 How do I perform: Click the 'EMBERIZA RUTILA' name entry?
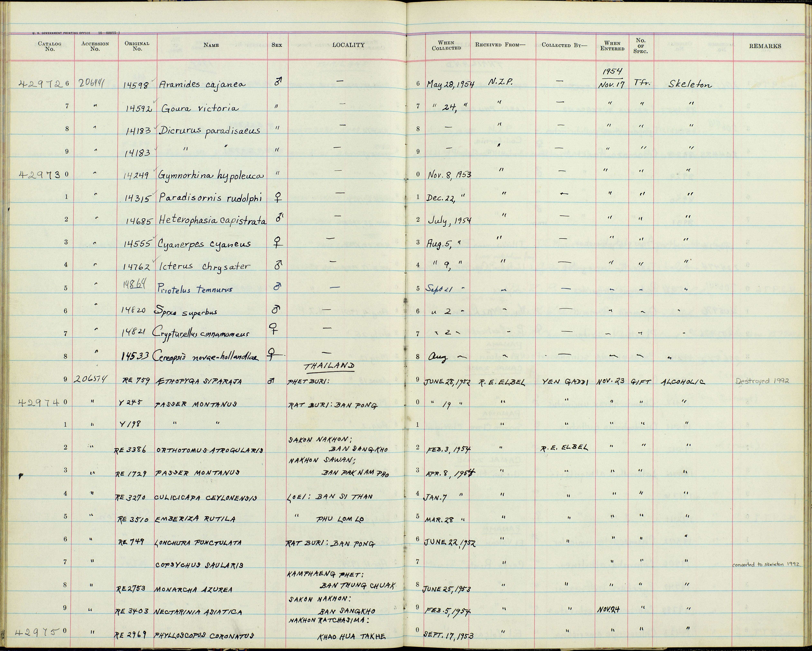coord(195,519)
